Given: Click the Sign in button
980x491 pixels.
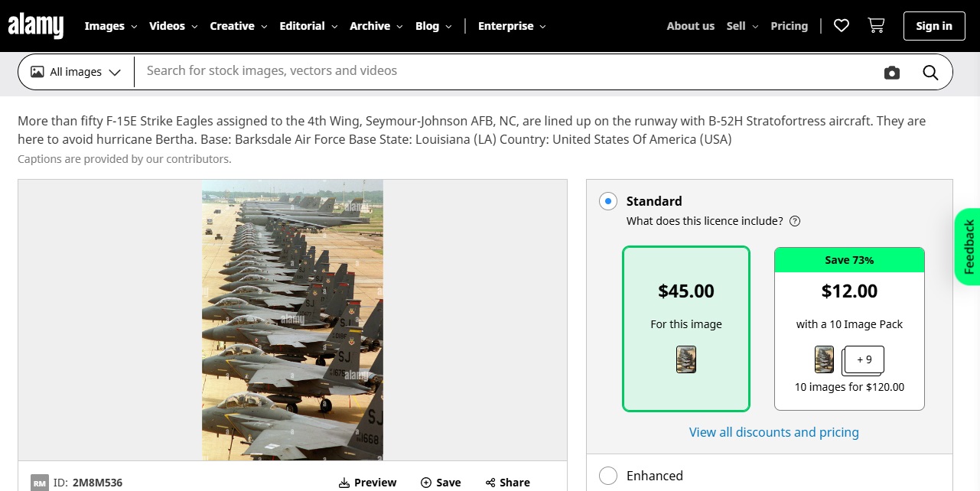Looking at the screenshot, I should pos(934,26).
